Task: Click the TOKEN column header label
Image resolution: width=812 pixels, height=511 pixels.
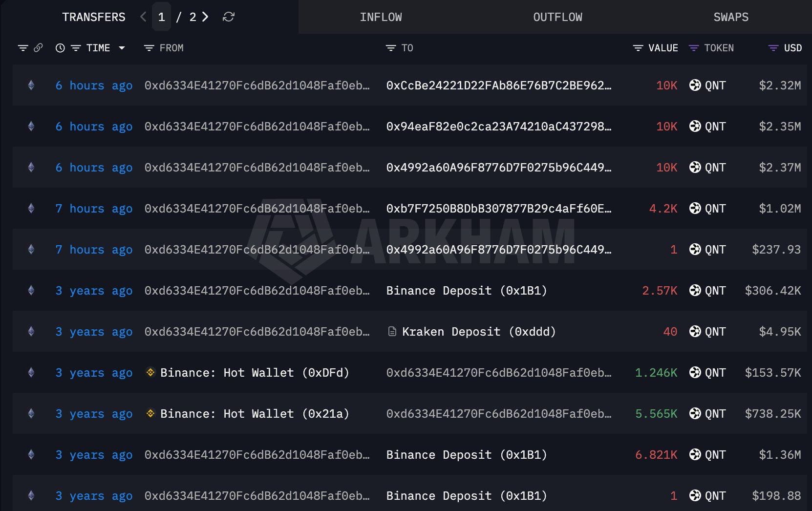Action: tap(719, 48)
